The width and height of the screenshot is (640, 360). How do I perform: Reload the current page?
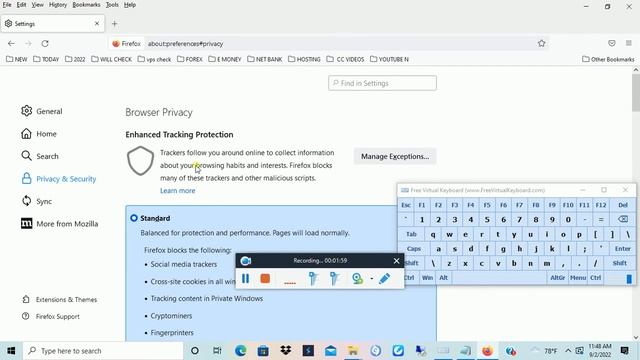pos(45,43)
